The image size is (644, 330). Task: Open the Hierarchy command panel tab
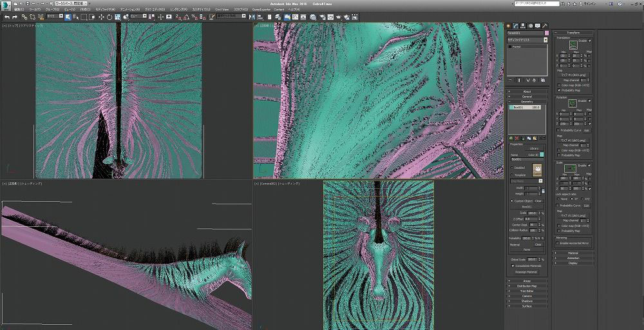tap(523, 26)
